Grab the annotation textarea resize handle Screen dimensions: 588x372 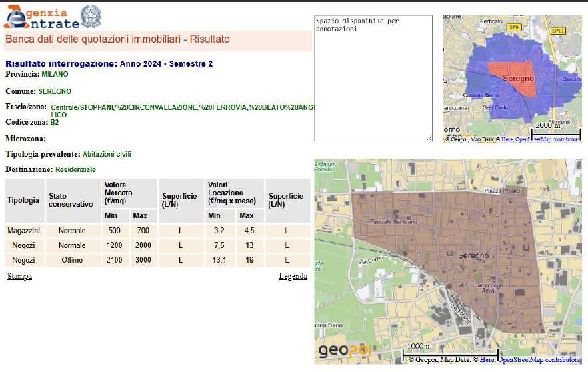click(429, 138)
